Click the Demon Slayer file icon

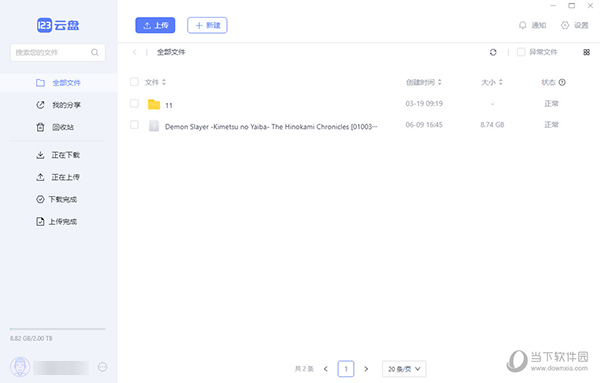coord(154,125)
